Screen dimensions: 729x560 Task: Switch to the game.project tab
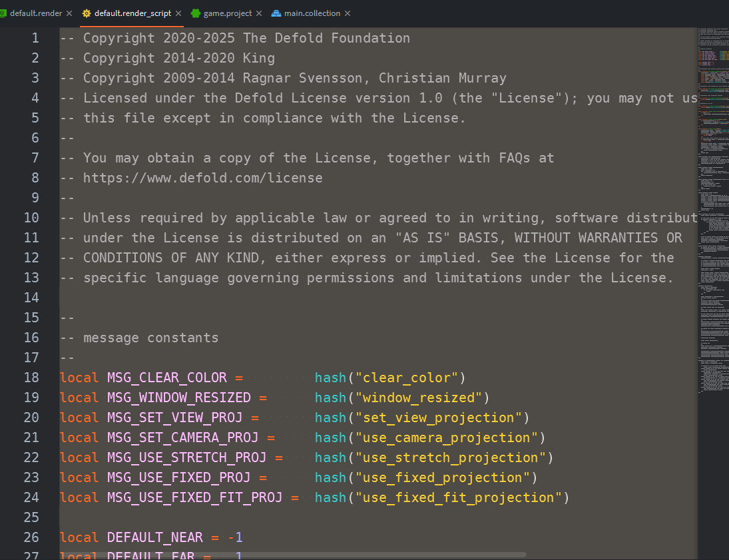tap(228, 13)
